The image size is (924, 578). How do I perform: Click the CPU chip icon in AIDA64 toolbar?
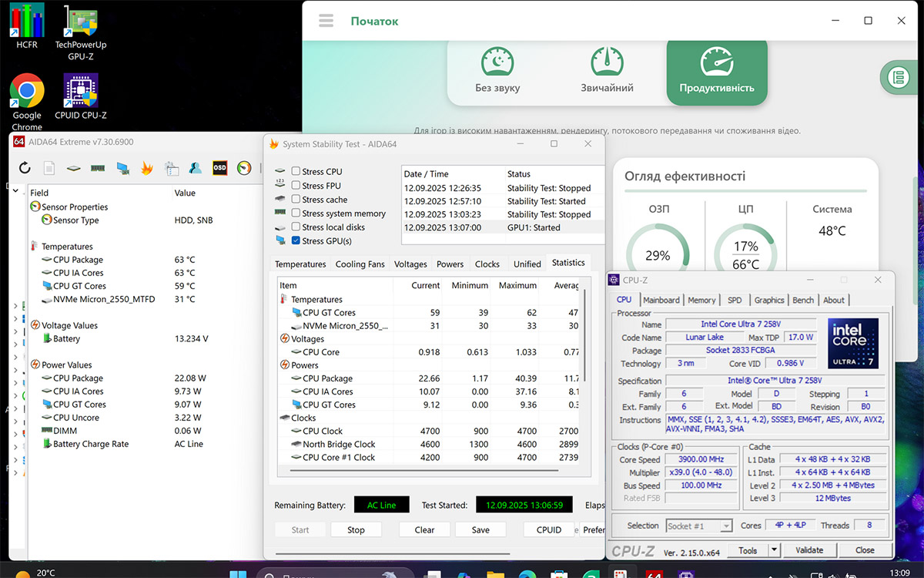click(73, 167)
